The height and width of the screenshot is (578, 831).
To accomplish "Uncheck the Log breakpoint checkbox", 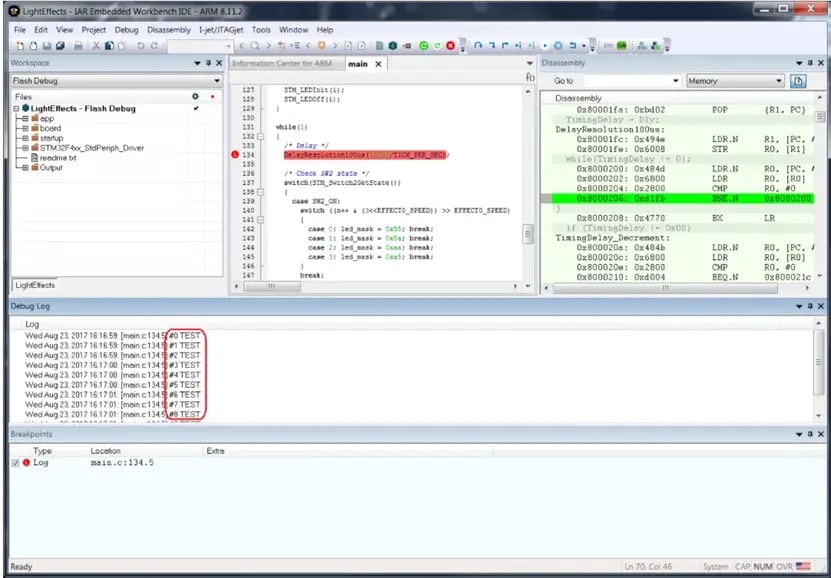I will pos(14,463).
